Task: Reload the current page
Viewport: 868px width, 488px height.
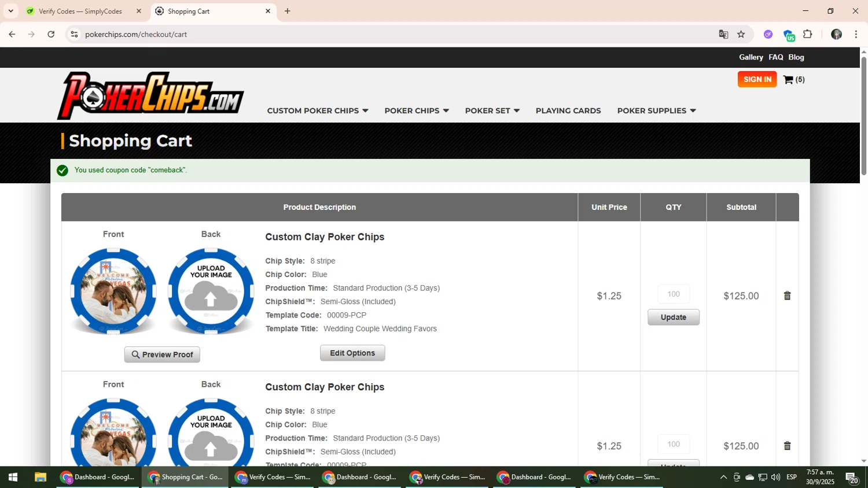Action: (x=51, y=34)
